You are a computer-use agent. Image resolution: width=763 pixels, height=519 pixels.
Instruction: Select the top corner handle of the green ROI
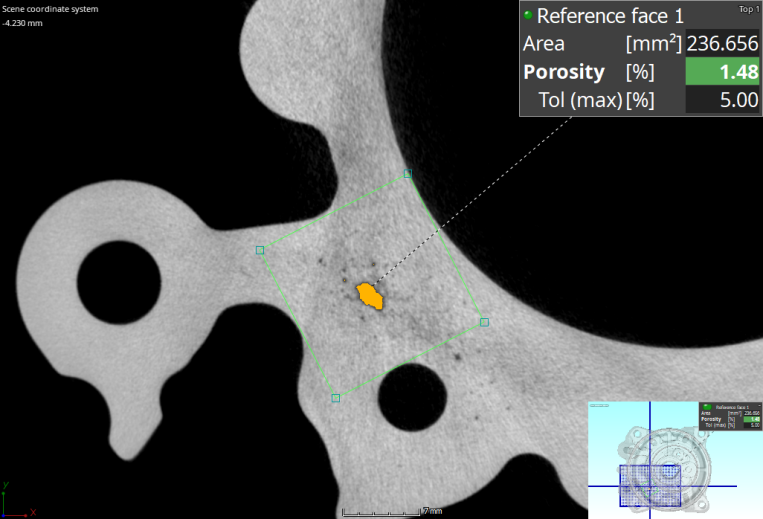tap(407, 174)
